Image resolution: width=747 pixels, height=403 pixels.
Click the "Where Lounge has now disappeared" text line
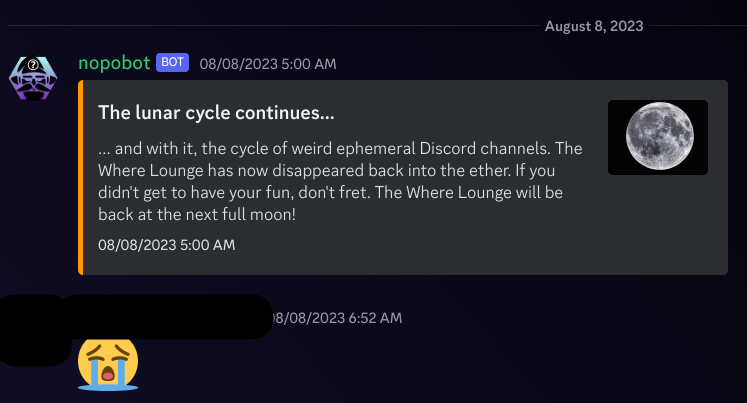point(326,171)
